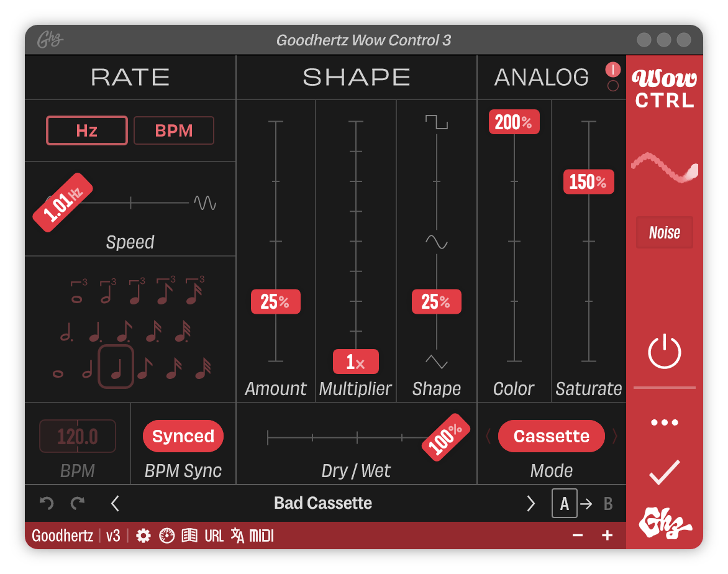728x574 pixels.
Task: Open the manual book icon
Action: pos(189,535)
